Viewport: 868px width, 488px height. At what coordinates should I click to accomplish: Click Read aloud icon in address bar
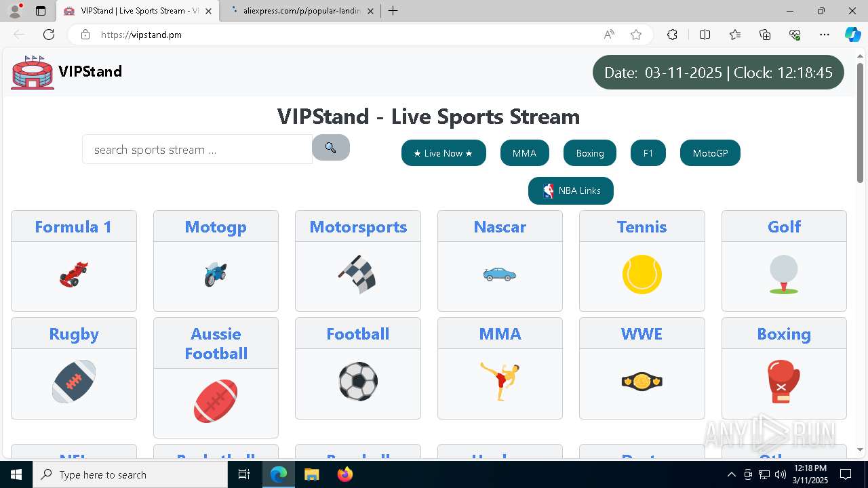click(x=609, y=35)
